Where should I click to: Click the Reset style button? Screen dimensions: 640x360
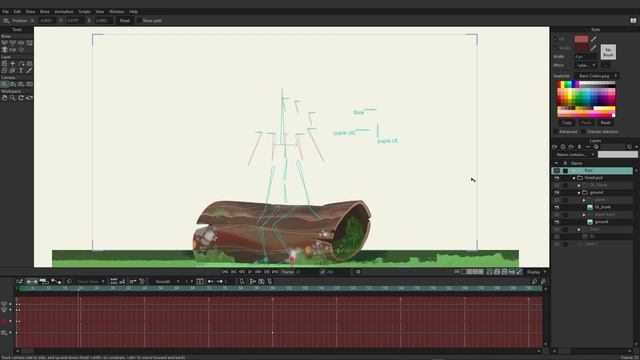pos(605,122)
